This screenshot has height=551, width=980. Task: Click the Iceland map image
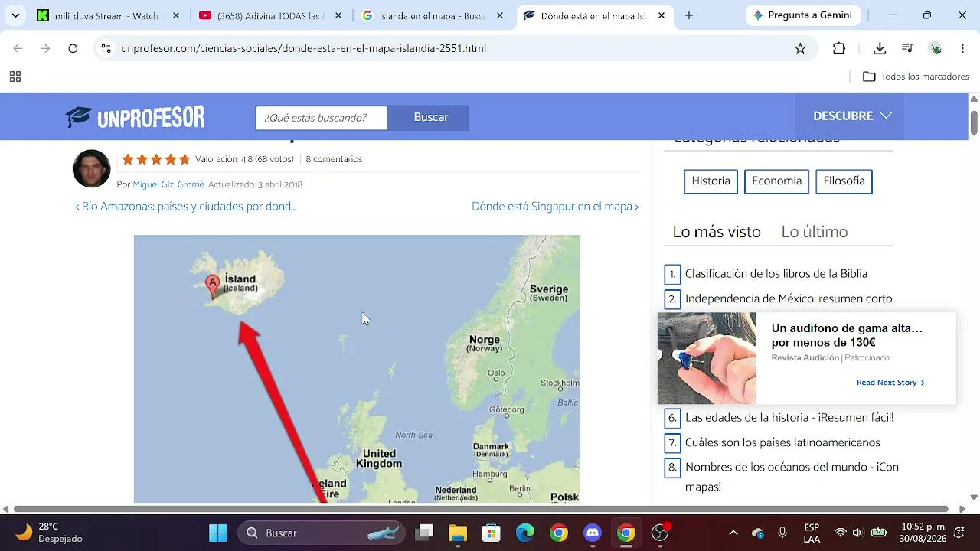click(357, 369)
